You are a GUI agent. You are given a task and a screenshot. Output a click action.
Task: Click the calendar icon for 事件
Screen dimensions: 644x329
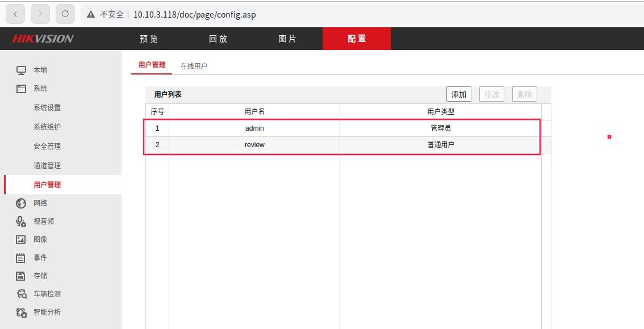click(21, 258)
